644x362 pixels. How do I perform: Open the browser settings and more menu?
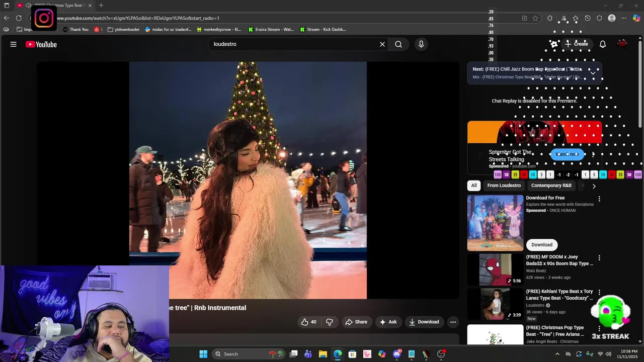tap(624, 18)
